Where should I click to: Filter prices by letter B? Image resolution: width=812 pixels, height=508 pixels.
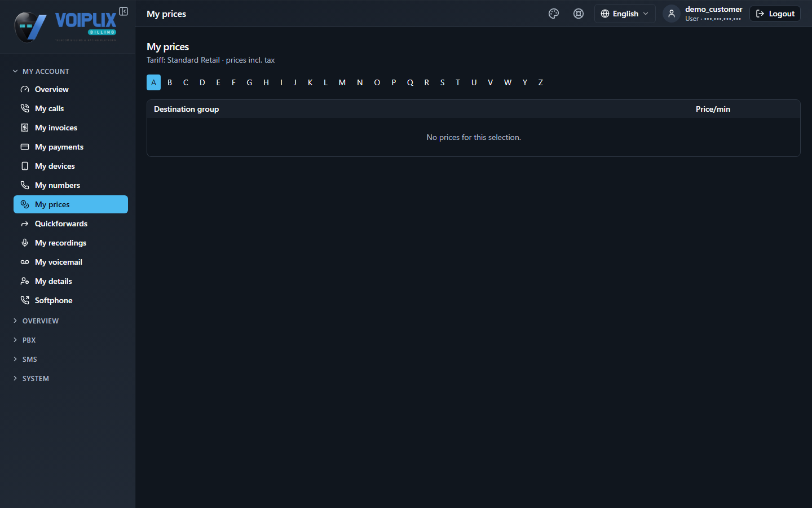pos(170,82)
